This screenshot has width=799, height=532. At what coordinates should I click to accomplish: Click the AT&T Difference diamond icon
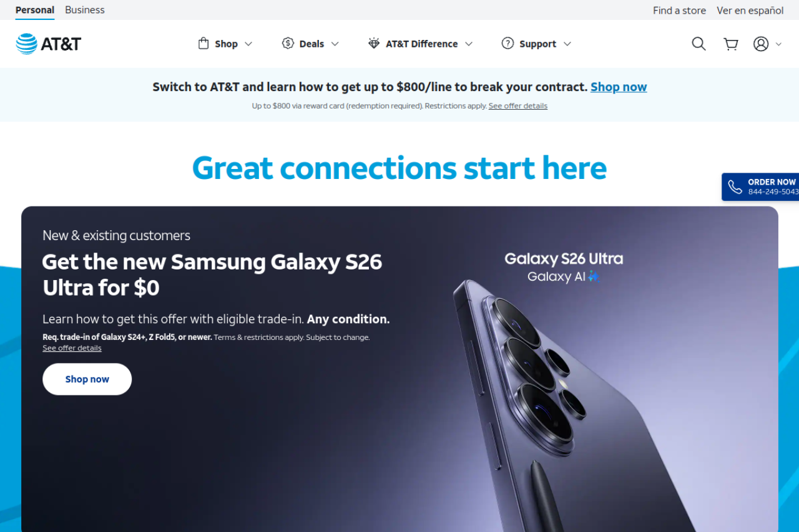coord(374,44)
